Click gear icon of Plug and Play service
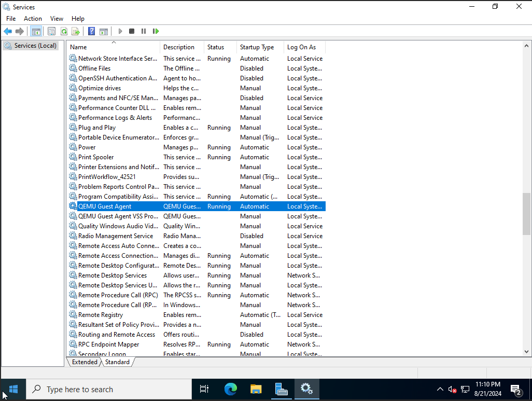Screen dimensions: 532x401 [73, 127]
